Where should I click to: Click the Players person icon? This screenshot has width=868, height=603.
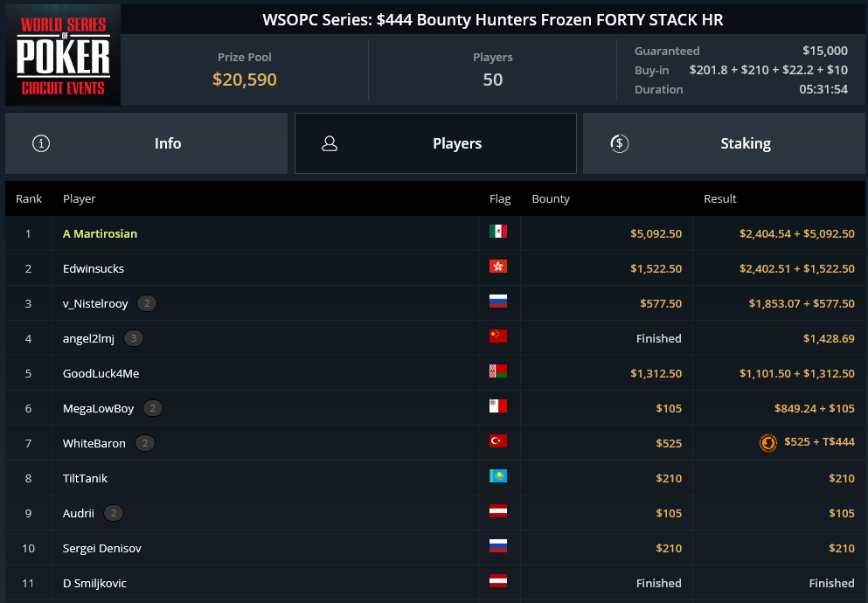[330, 143]
